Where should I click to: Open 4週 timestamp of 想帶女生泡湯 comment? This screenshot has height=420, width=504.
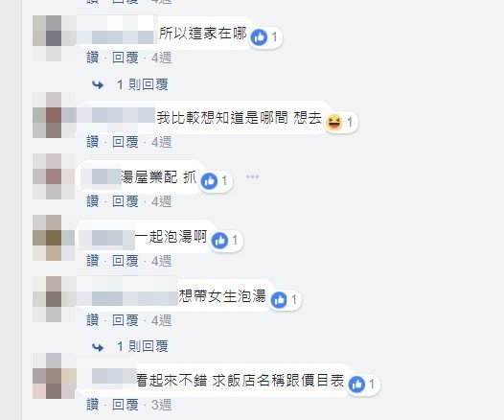click(161, 320)
